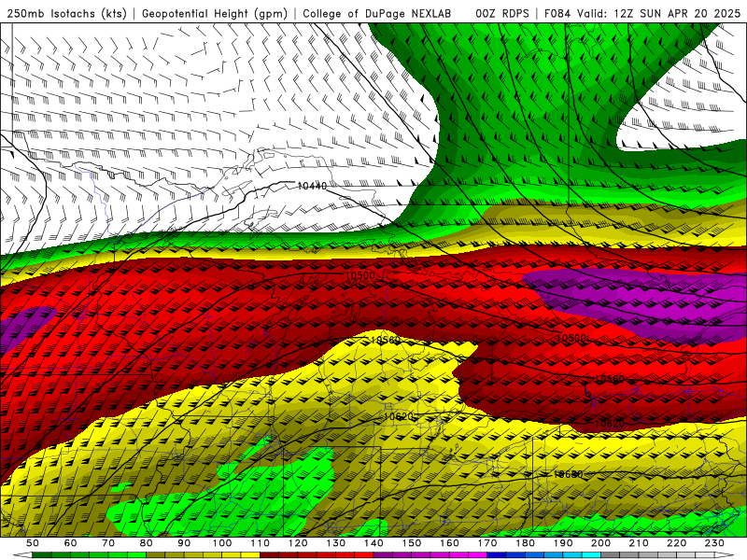Click the 160 label on the color scale
The image size is (747, 560).
coord(449,543)
